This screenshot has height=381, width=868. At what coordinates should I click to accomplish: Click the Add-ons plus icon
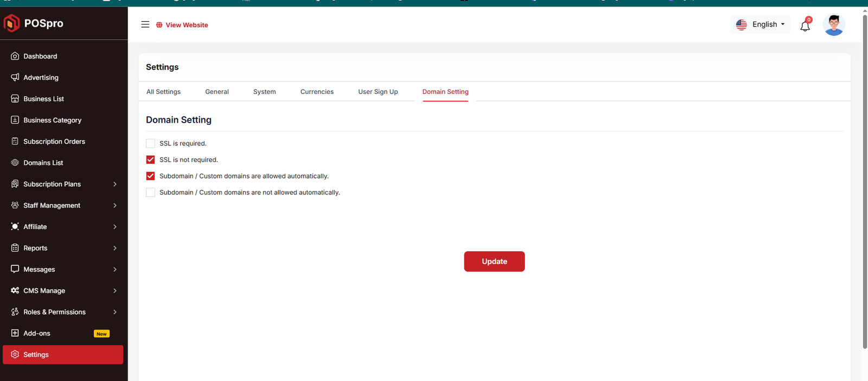tap(15, 333)
